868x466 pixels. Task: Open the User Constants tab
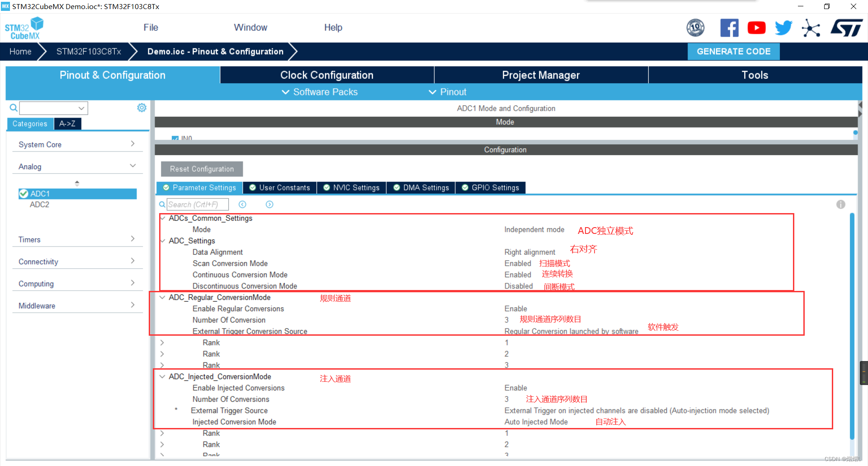pyautogui.click(x=280, y=188)
